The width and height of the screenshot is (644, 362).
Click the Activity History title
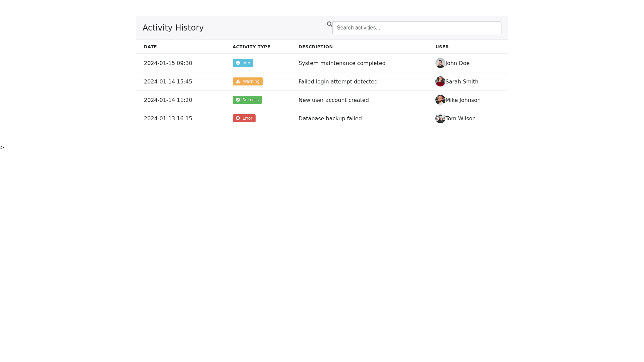click(x=173, y=28)
